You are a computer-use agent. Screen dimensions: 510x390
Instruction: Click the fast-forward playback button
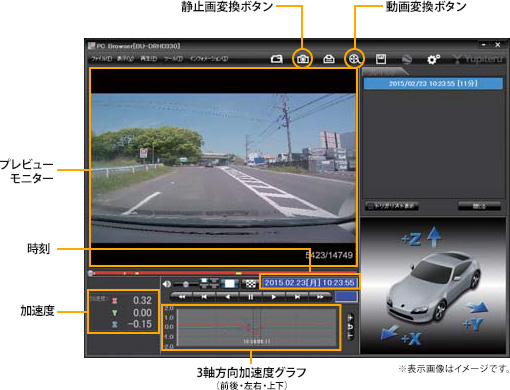coord(320,297)
